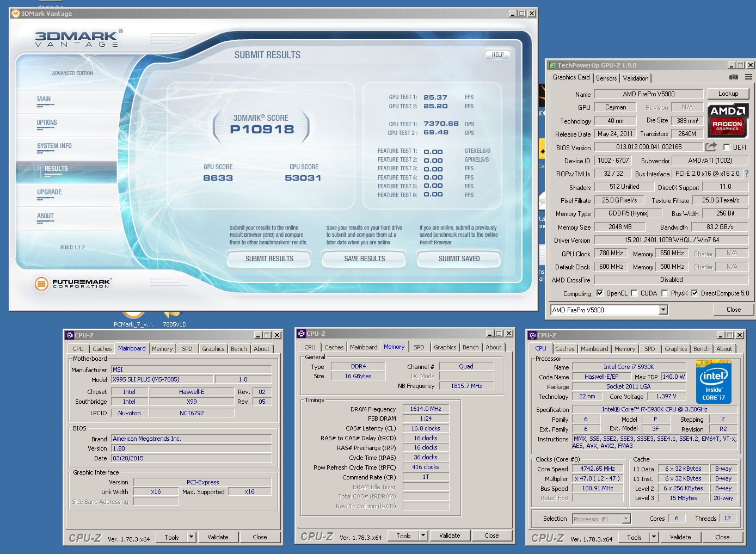The width and height of the screenshot is (756, 554).
Task: Click title icon of Mainboard CPU-Z window
Action: coord(69,335)
